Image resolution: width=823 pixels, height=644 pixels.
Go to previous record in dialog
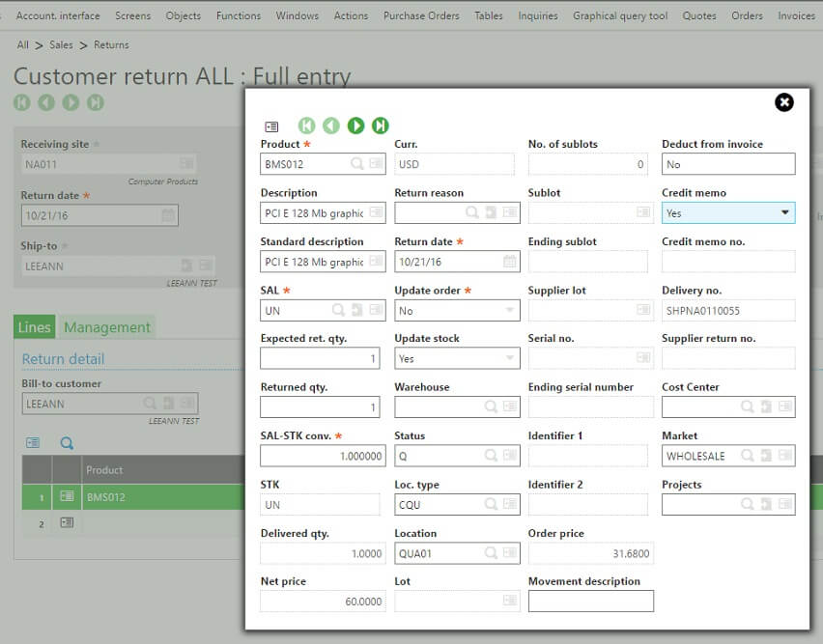[x=331, y=126]
